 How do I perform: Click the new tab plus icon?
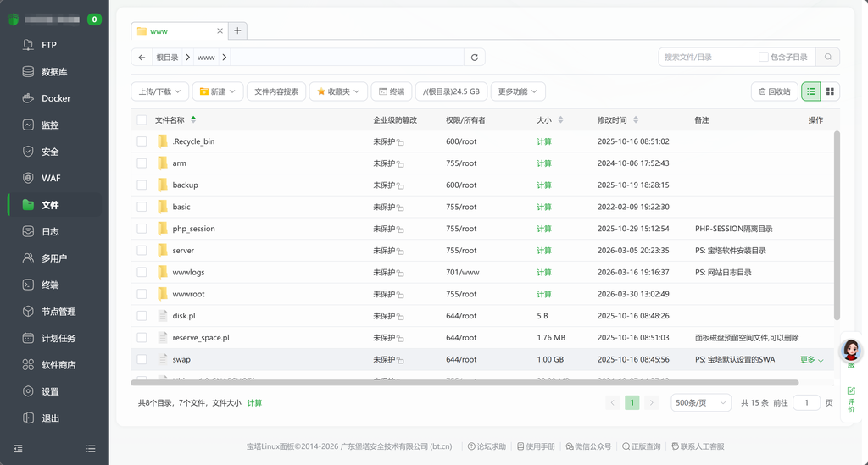tap(237, 30)
